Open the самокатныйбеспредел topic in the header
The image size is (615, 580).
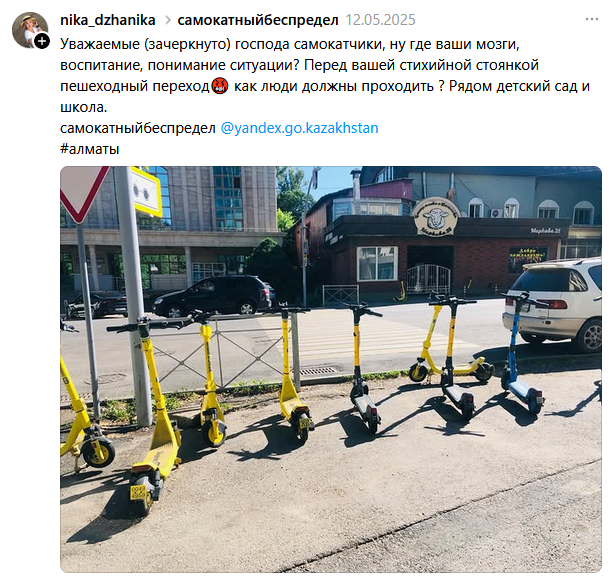click(258, 20)
